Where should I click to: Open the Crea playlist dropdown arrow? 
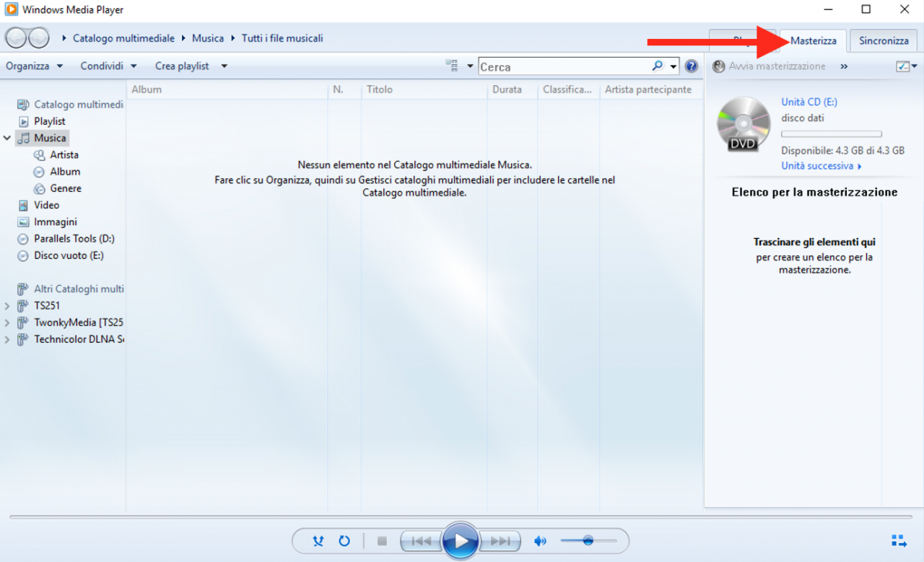point(224,66)
